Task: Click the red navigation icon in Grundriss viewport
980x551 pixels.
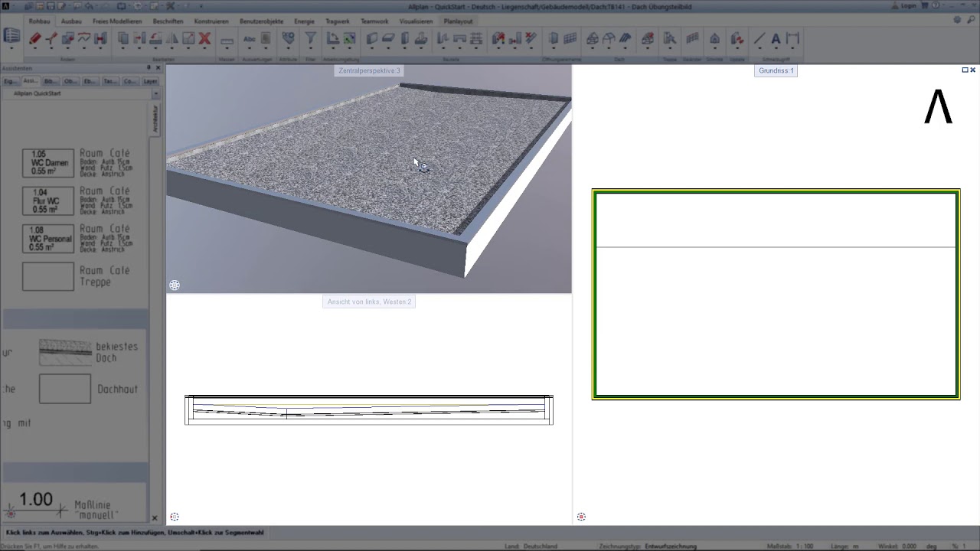Action: pos(581,517)
